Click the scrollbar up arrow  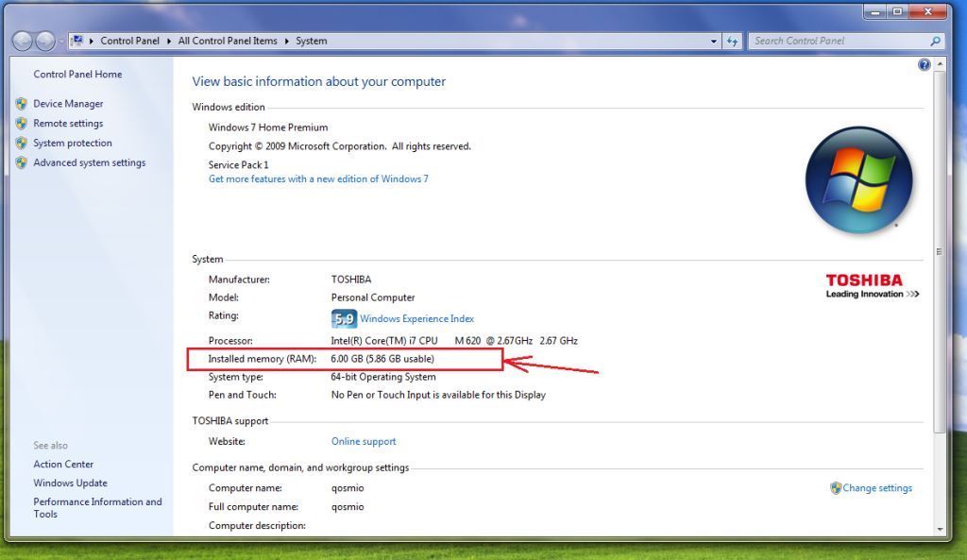coord(940,64)
